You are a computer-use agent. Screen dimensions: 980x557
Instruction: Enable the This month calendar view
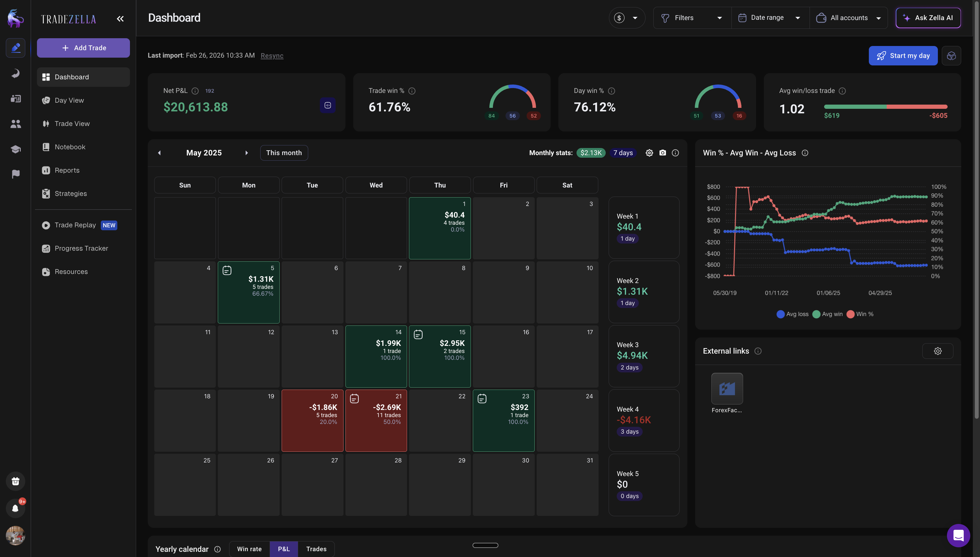pos(284,153)
